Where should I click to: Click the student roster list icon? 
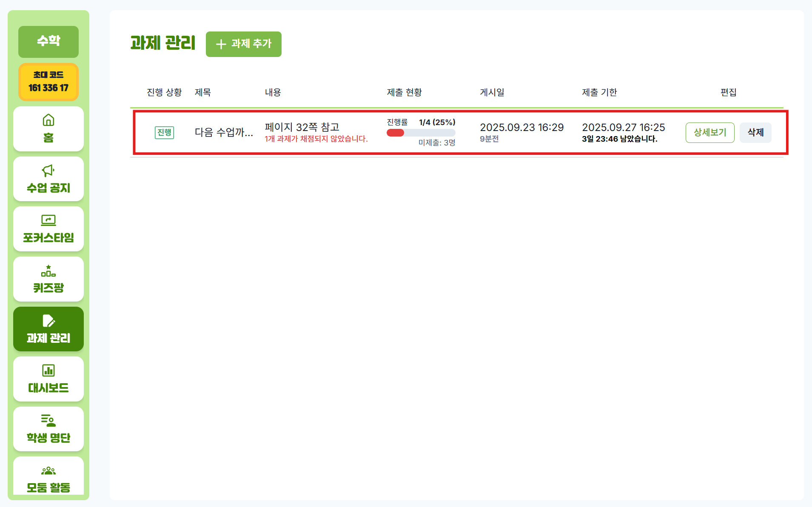point(48,420)
